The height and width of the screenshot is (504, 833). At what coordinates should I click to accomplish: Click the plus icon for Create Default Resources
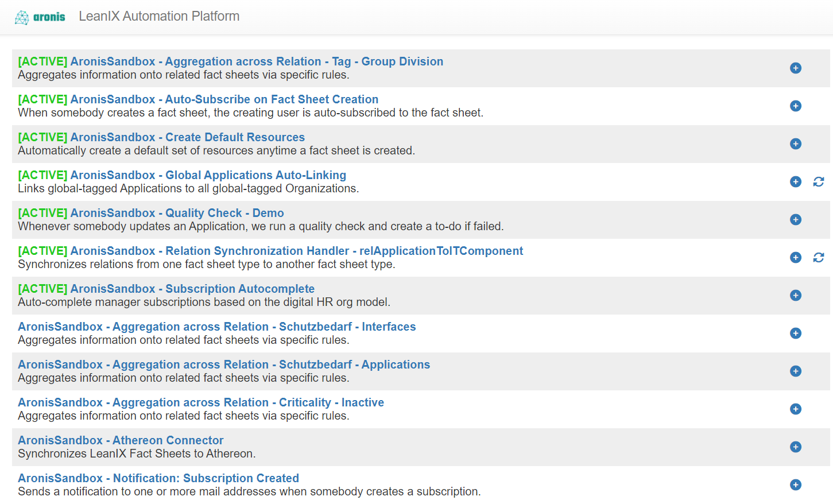[796, 144]
